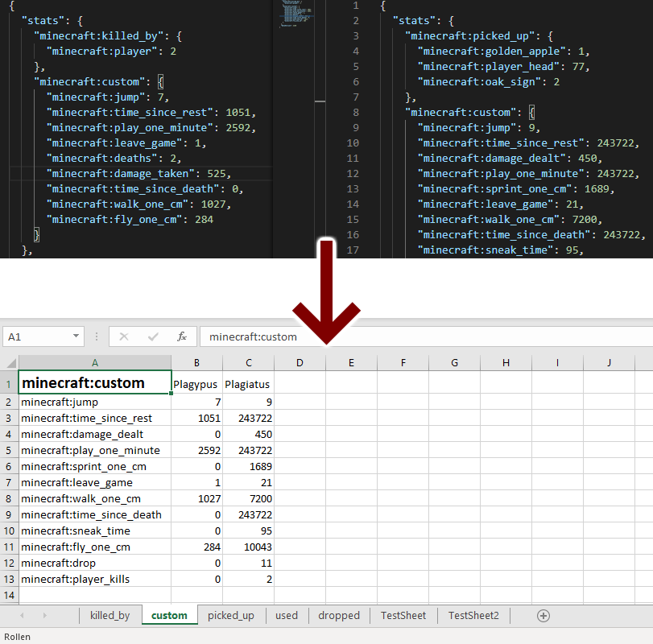The image size is (653, 644).
Task: Click spreadsheet cell minecraft:damage_dealt
Action: pyautogui.click(x=95, y=434)
